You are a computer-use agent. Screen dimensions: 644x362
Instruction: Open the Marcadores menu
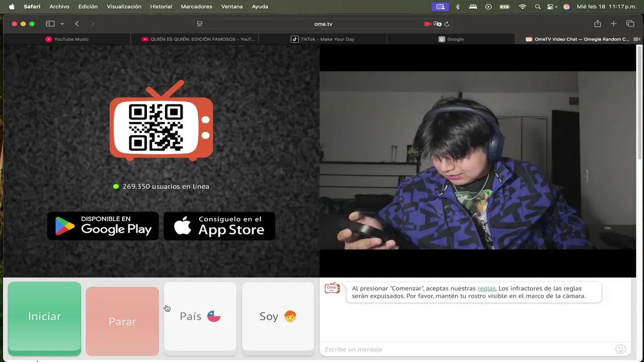click(x=196, y=7)
